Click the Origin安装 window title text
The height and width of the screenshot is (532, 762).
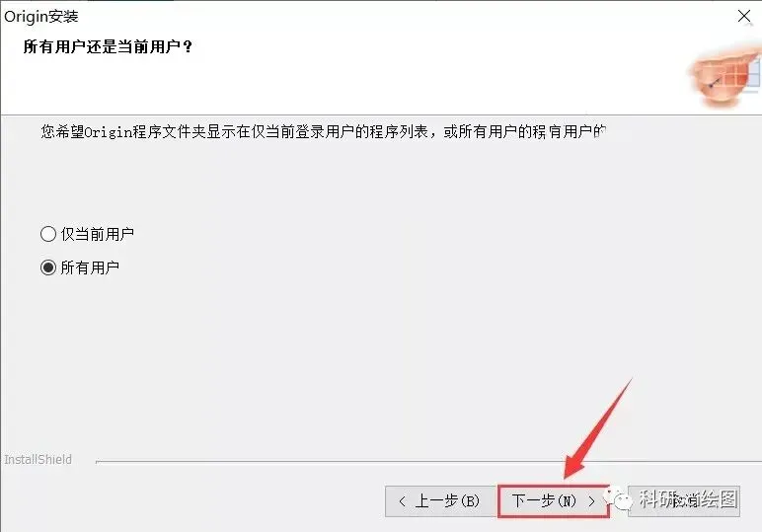41,17
